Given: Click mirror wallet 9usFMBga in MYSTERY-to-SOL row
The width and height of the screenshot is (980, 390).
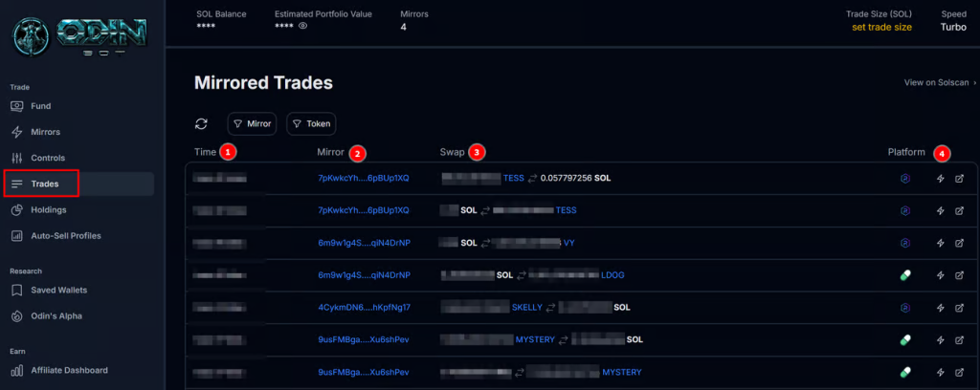Looking at the screenshot, I should [x=363, y=339].
